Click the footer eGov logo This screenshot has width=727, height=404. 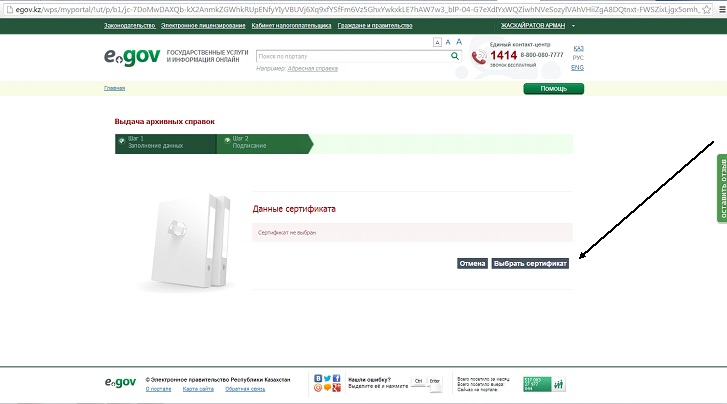point(122,383)
